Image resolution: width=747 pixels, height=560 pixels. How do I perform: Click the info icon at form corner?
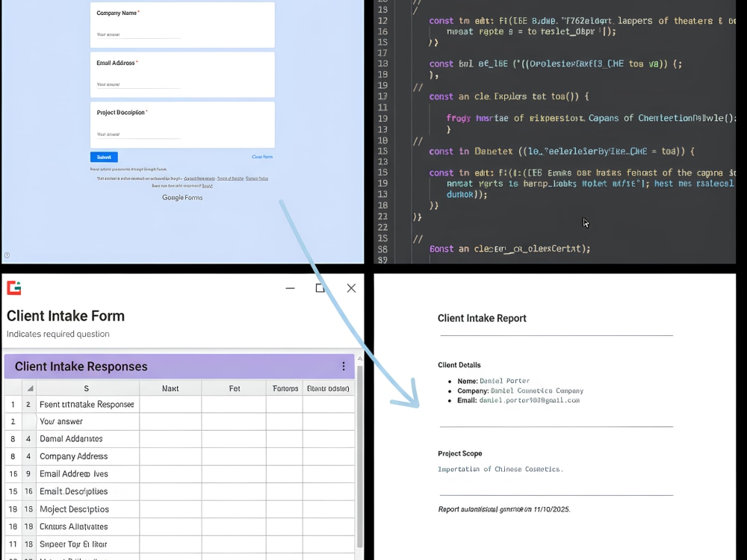7,255
